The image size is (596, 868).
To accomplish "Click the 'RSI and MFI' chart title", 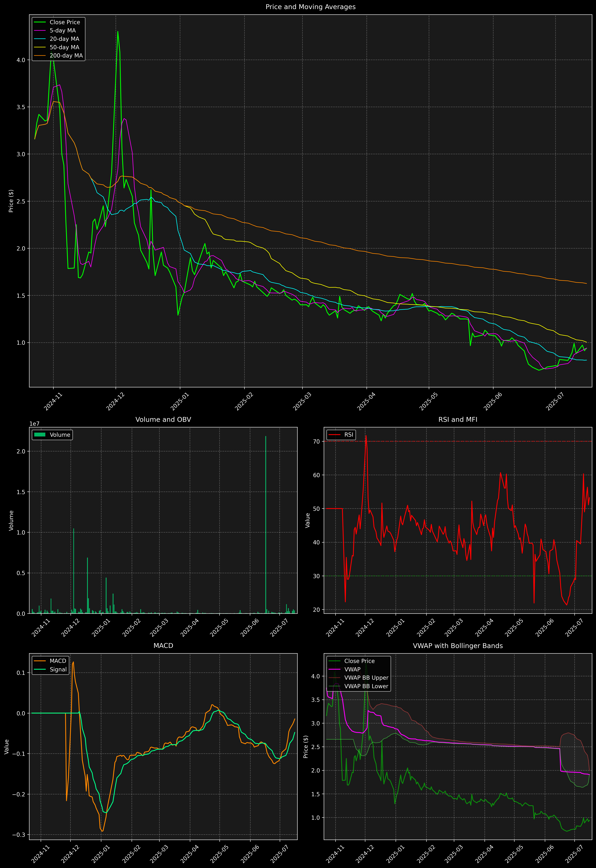I will click(458, 419).
